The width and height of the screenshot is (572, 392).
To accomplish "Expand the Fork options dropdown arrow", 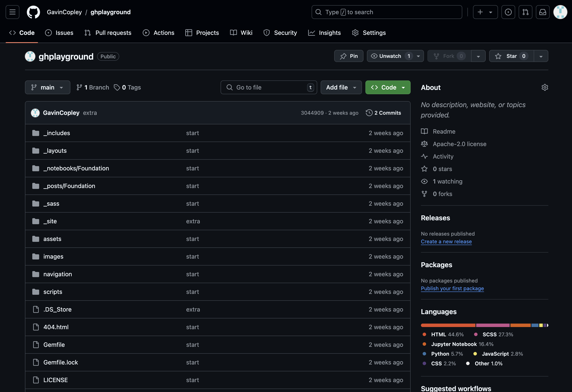I will tap(478, 56).
